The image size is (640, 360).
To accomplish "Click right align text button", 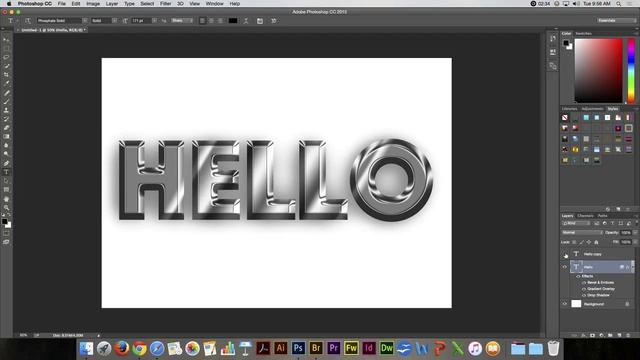I will click(220, 21).
